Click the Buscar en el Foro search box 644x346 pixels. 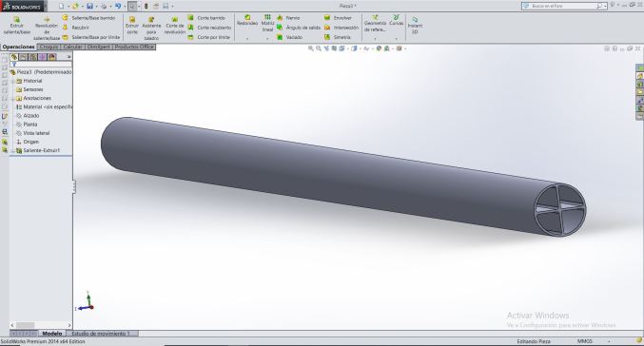coord(564,6)
